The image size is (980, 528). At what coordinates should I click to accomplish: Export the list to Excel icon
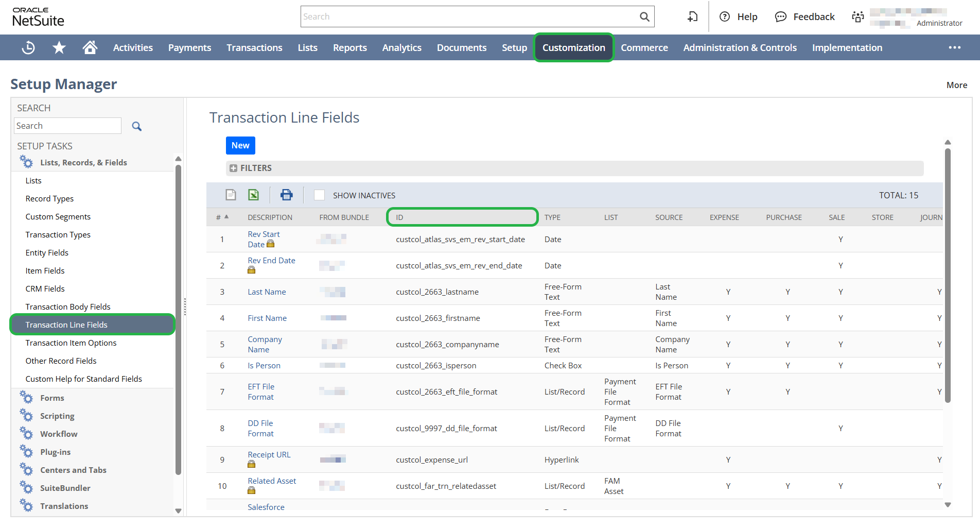click(254, 195)
